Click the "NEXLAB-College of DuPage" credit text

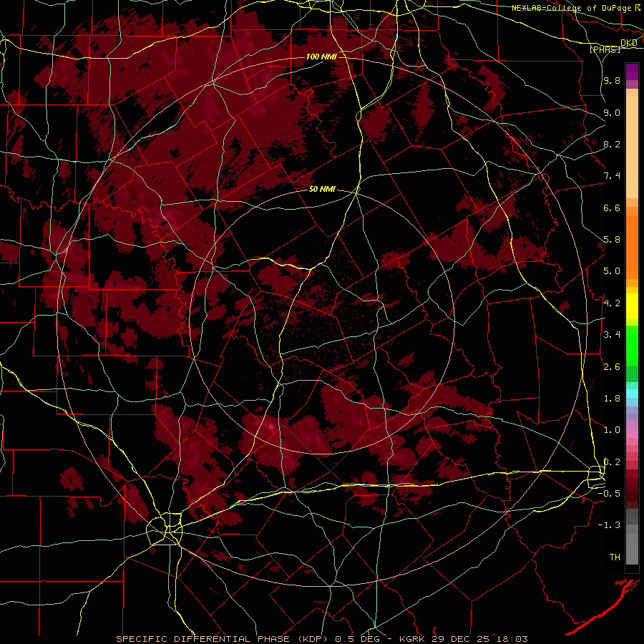click(x=572, y=8)
